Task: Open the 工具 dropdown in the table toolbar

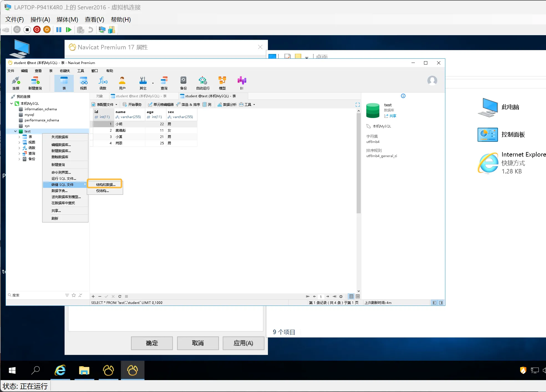Action: click(247, 104)
